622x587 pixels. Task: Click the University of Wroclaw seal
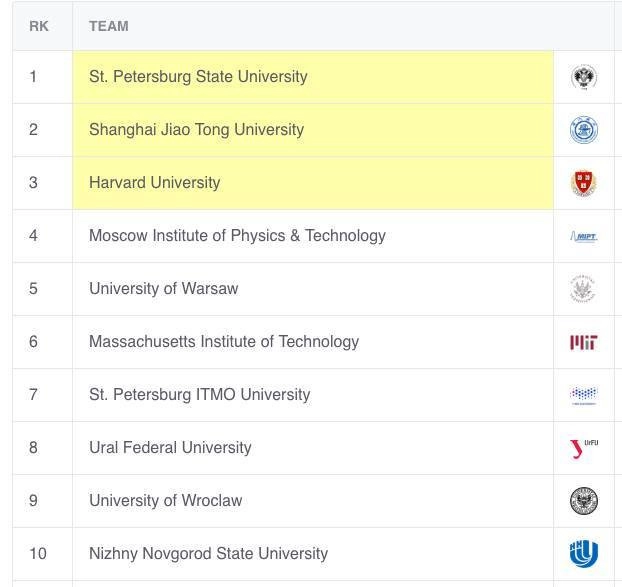583,501
